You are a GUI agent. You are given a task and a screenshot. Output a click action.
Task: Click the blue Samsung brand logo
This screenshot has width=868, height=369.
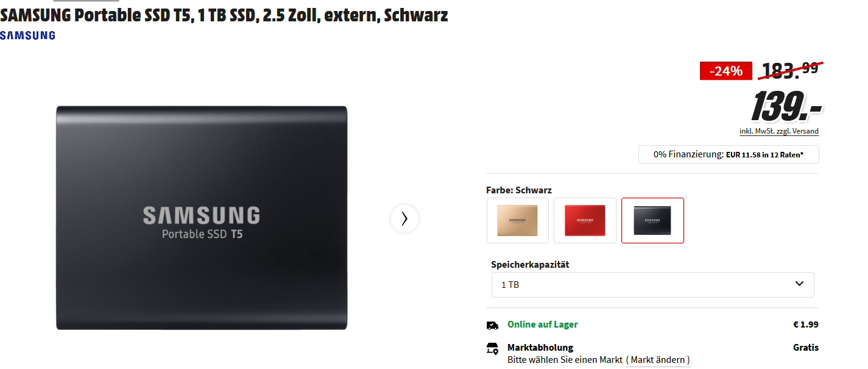pos(27,35)
